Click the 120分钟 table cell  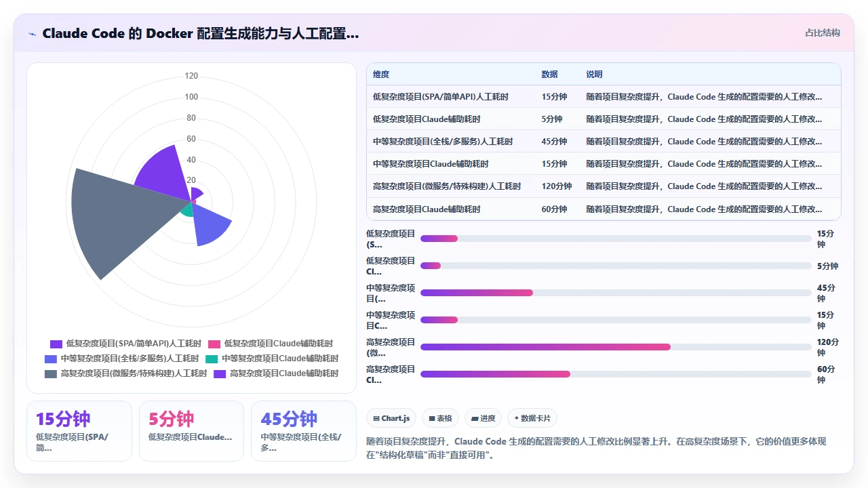(x=557, y=186)
